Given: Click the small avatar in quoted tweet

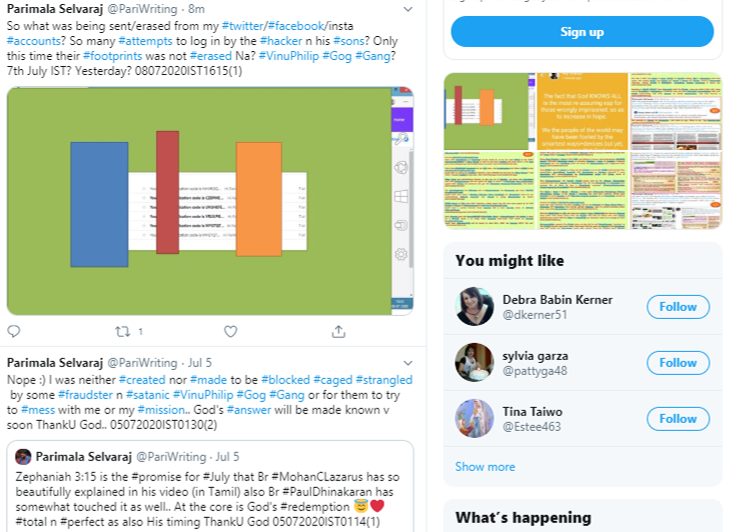Looking at the screenshot, I should pos(23,456).
